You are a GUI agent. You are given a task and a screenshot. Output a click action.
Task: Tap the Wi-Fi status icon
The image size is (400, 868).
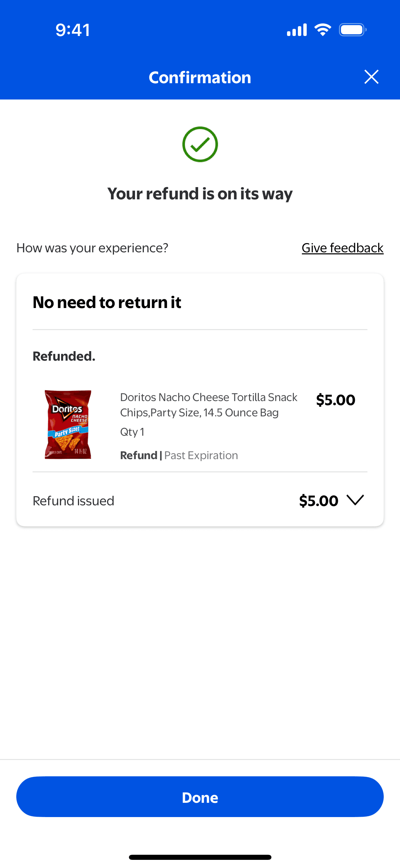click(x=323, y=30)
